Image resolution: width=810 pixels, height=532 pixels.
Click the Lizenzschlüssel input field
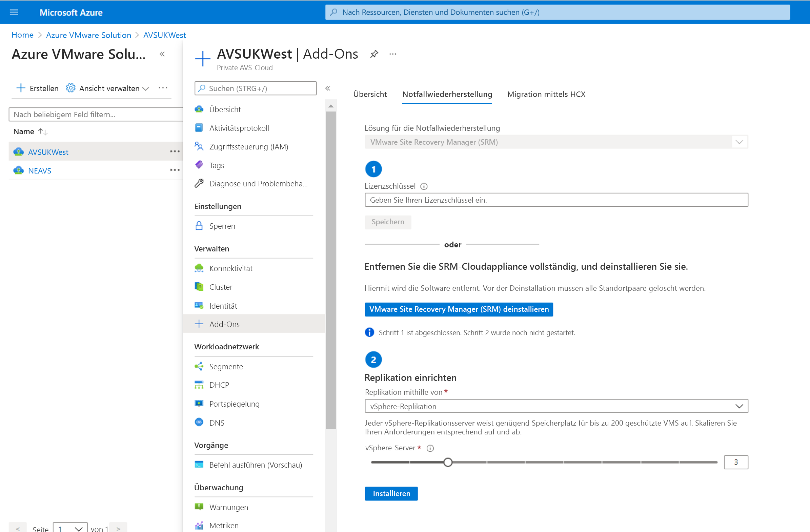(x=556, y=200)
